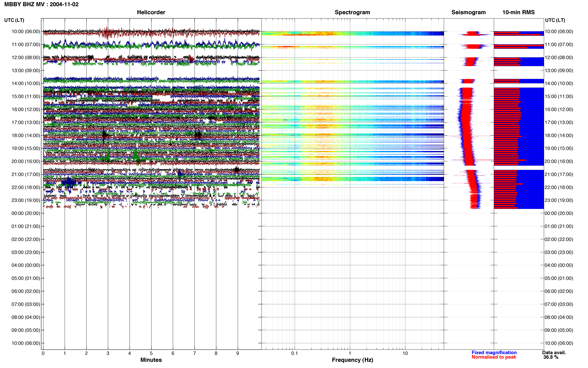Image resolution: width=588 pixels, height=368 pixels.
Task: Click the 8 tick on the Minutes axis
Action: [216, 353]
